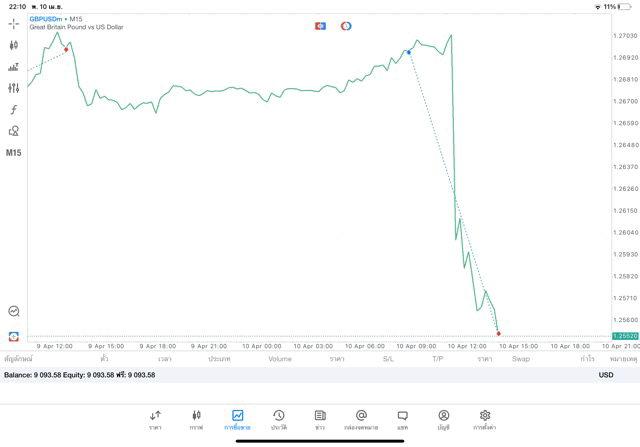This screenshot has width=640, height=447.
Task: Toggle the circular red-blue chart indicator
Action: click(346, 26)
